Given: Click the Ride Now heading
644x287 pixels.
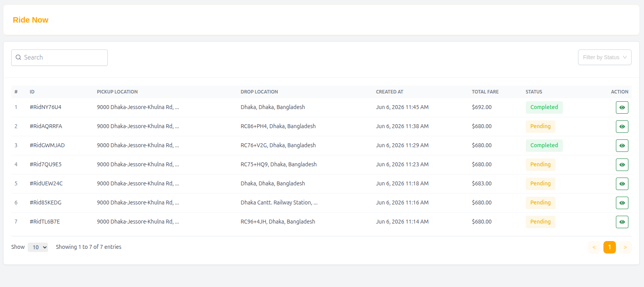Looking at the screenshot, I should point(30,20).
